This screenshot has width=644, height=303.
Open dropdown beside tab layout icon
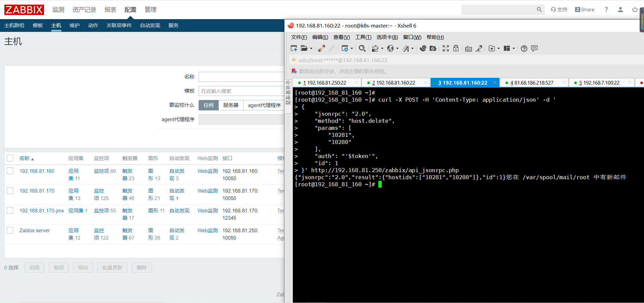pos(514,49)
